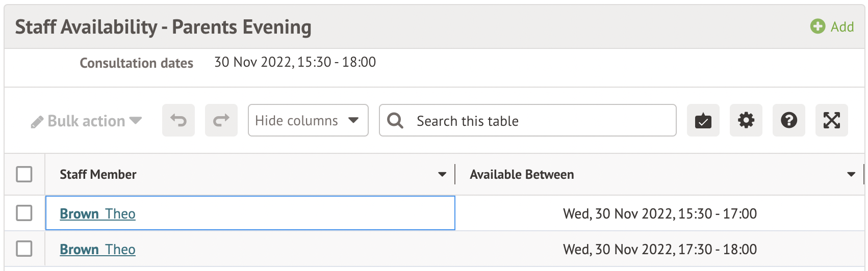Expand table to fullscreen
868x271 pixels.
[x=832, y=121]
